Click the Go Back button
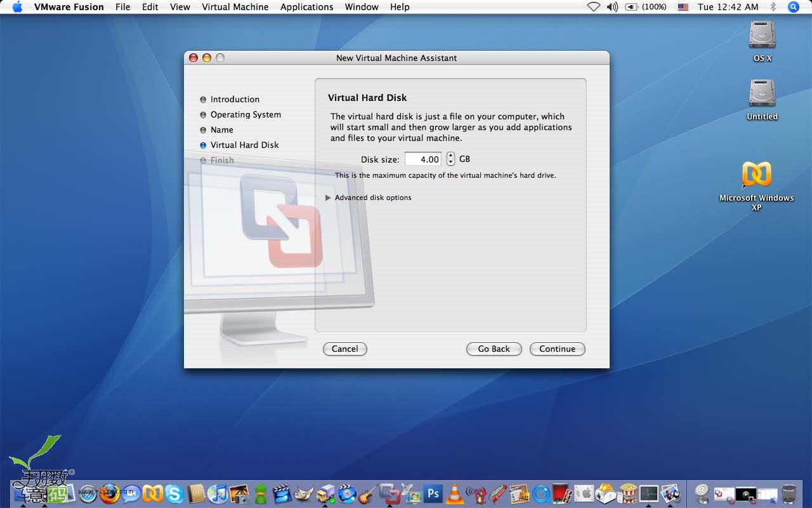812x508 pixels. (494, 349)
